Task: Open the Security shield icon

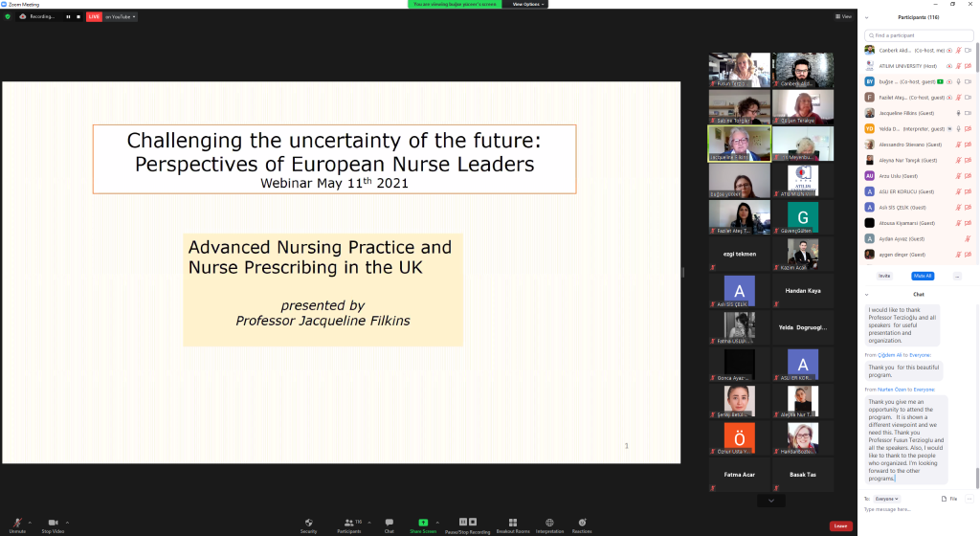Action: point(308,523)
